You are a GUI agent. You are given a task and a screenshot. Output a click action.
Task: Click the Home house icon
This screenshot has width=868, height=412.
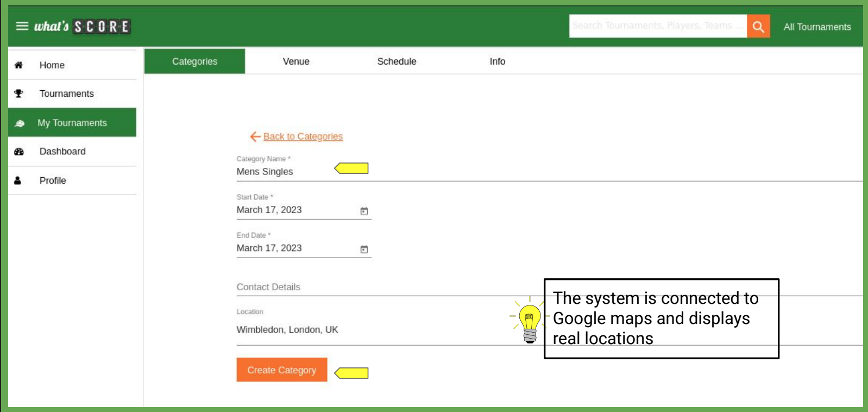(18, 65)
